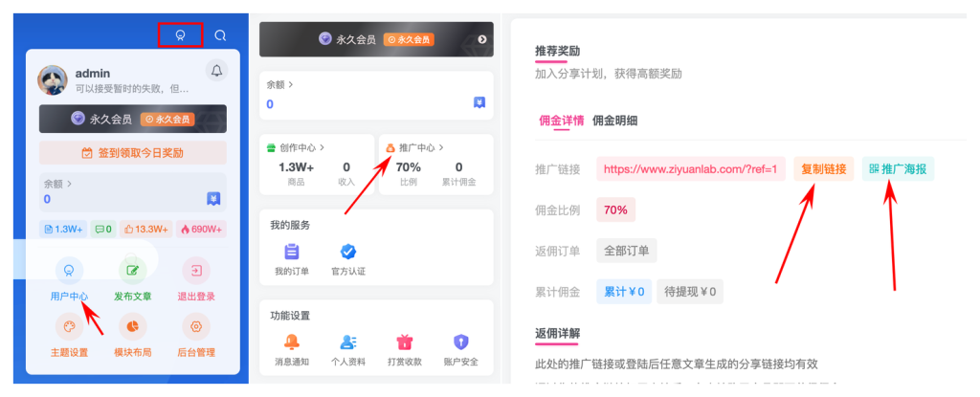Open 账户安全 account security
Viewport: 980px width, 397px height.
(x=460, y=350)
